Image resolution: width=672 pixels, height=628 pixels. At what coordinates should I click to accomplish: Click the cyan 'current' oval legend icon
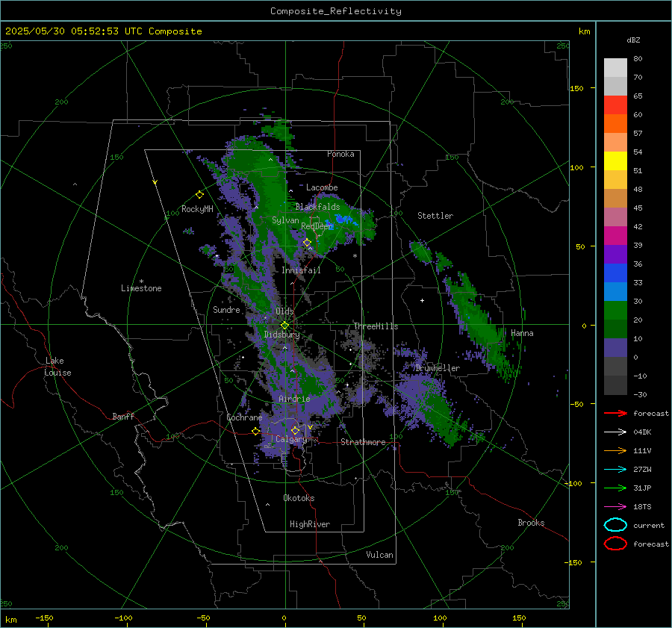(615, 525)
